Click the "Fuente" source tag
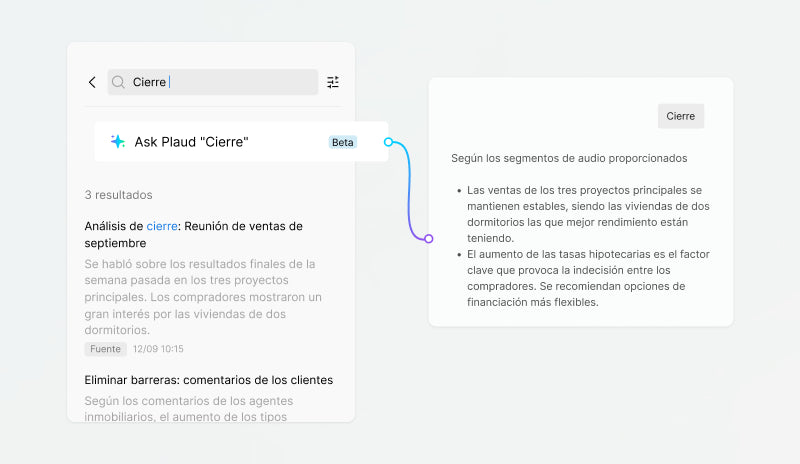The width and height of the screenshot is (800, 464). tap(105, 349)
